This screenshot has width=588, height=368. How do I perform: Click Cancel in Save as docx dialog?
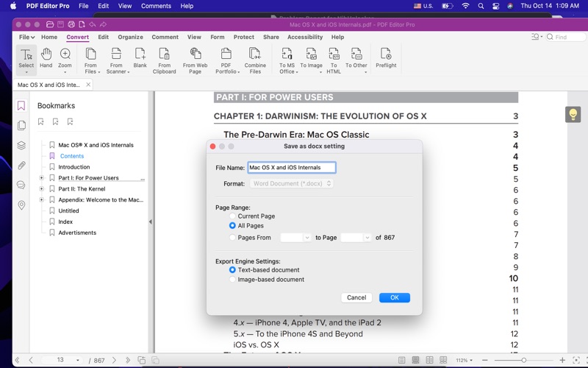pos(356,297)
